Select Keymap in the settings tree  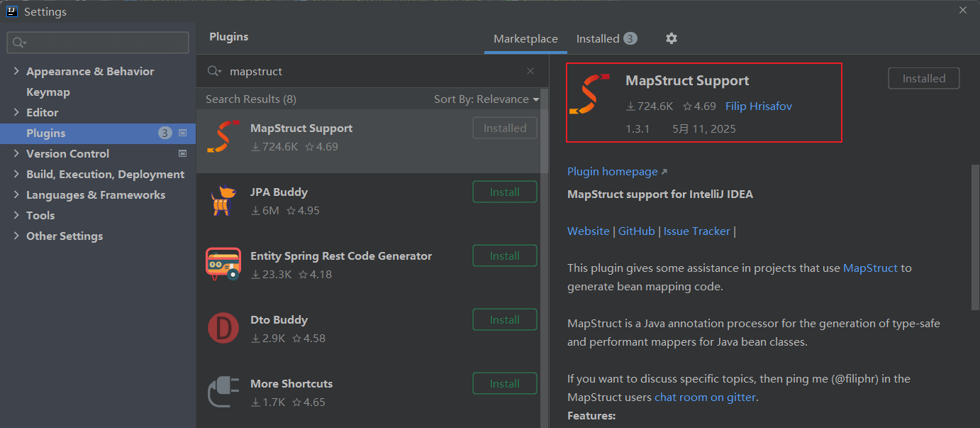[48, 92]
